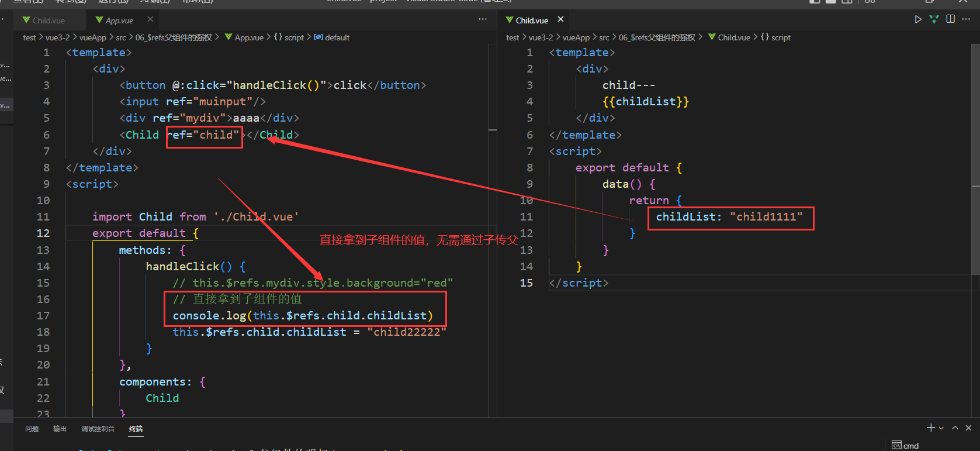Image resolution: width=980 pixels, height=451 pixels.
Task: Maximize the panel with the up chevron
Action: (x=955, y=428)
